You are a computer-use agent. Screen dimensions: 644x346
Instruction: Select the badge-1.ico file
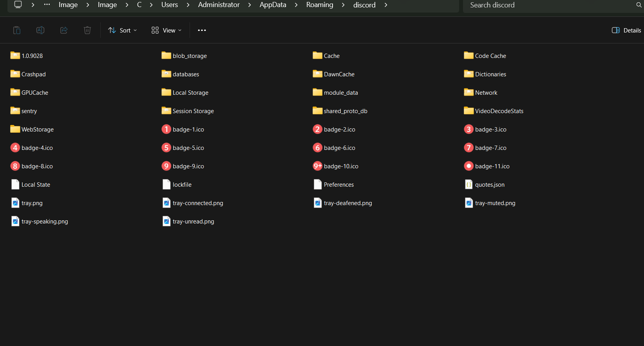183,129
